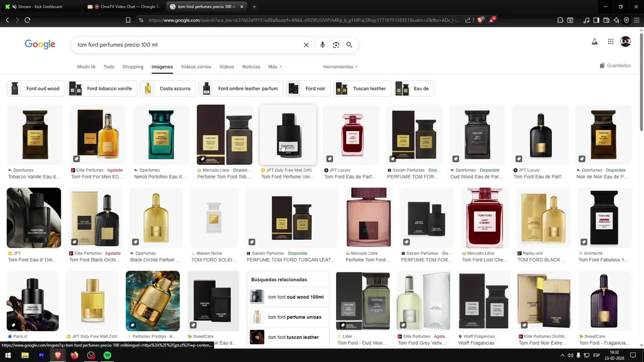Open the extensions puzzle icon
644x362 pixels.
point(560,20)
